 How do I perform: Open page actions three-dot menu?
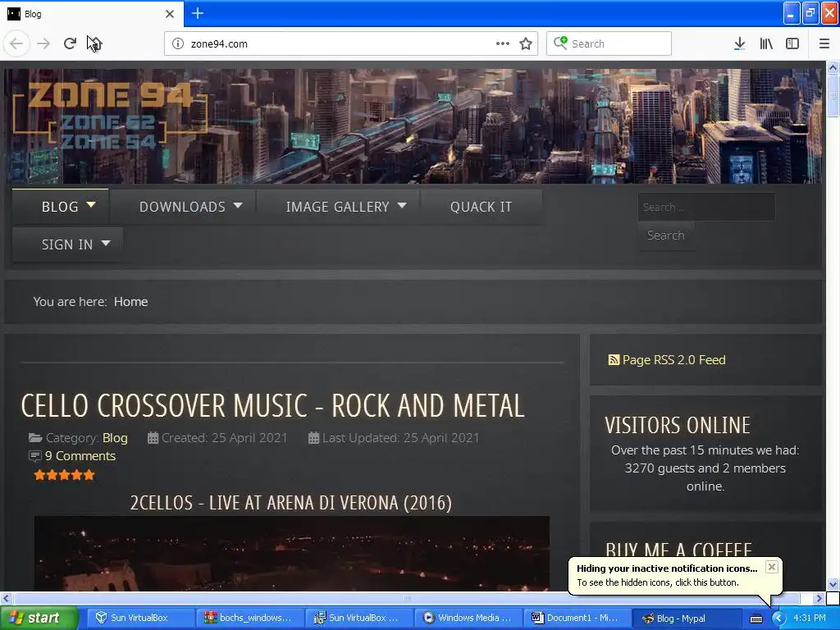click(503, 43)
